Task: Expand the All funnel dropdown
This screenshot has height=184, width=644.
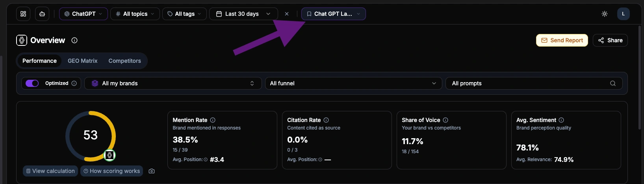Action: (353, 83)
